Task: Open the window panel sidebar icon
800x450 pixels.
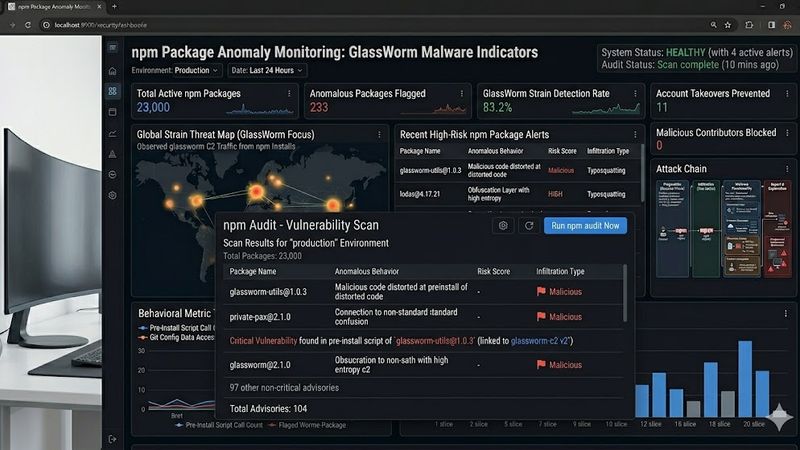Action: click(x=113, y=112)
